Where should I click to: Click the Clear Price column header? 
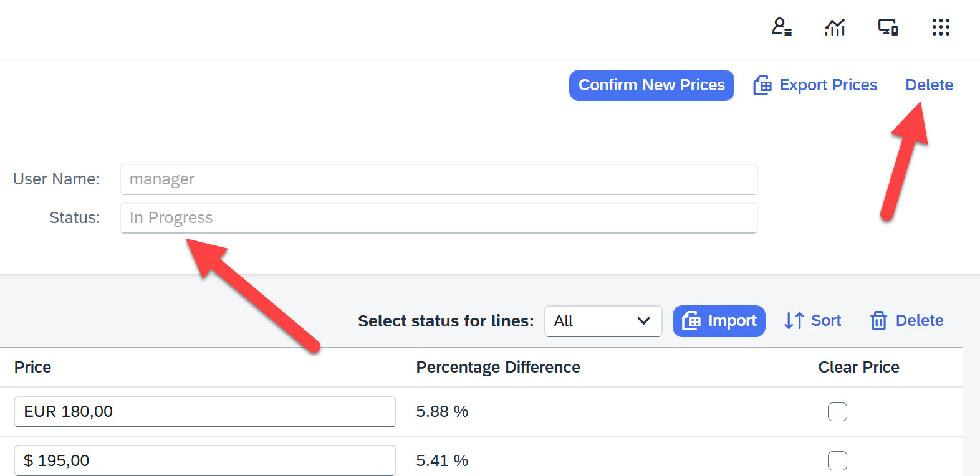tap(858, 368)
